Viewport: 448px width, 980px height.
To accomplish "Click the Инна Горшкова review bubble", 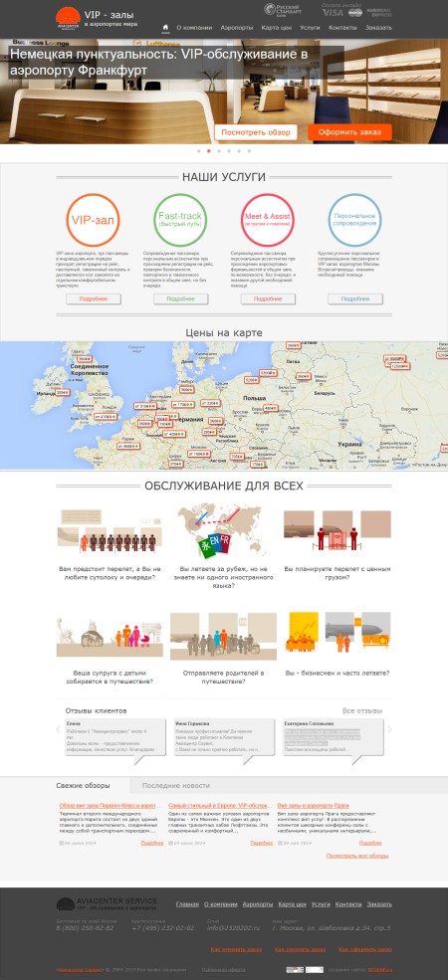I will 224,737.
